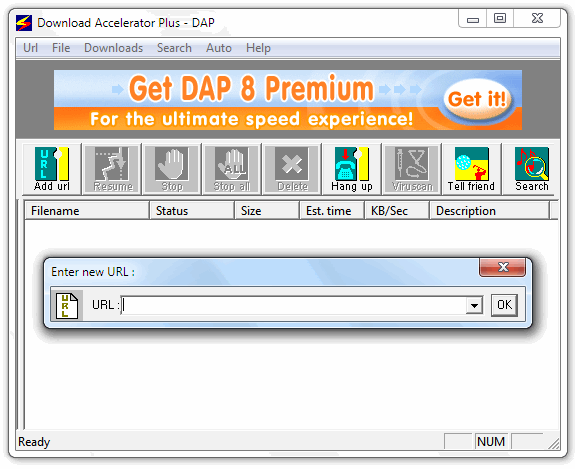The image size is (575, 469).
Task: Open the Auto menu
Action: pyautogui.click(x=219, y=48)
